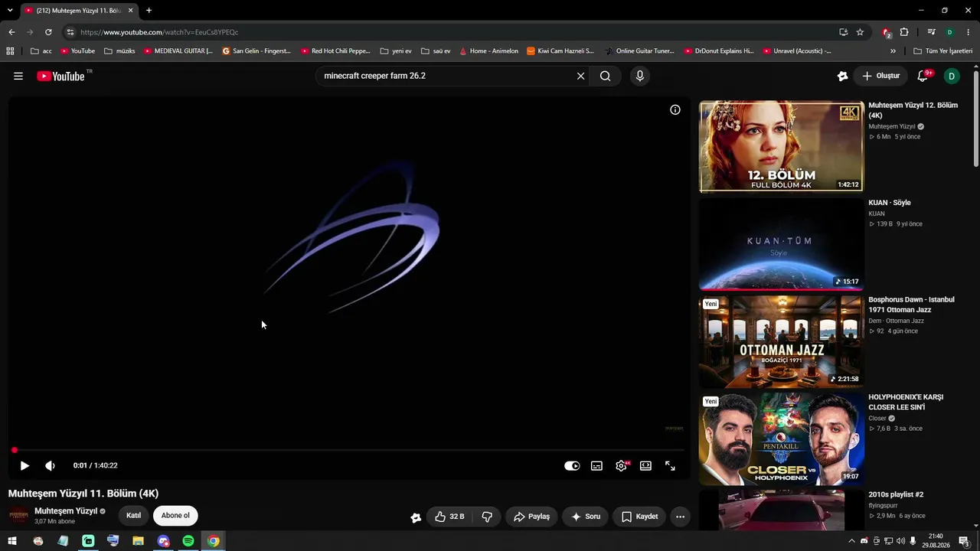Viewport: 980px width, 551px height.
Task: Open the Chrome extensions puzzle icon
Action: pos(904,32)
